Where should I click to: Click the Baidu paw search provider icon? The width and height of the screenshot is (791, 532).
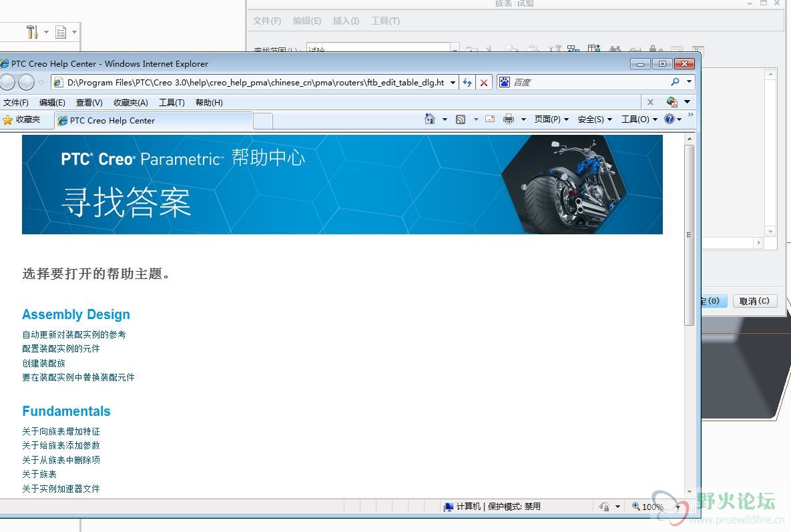point(505,81)
